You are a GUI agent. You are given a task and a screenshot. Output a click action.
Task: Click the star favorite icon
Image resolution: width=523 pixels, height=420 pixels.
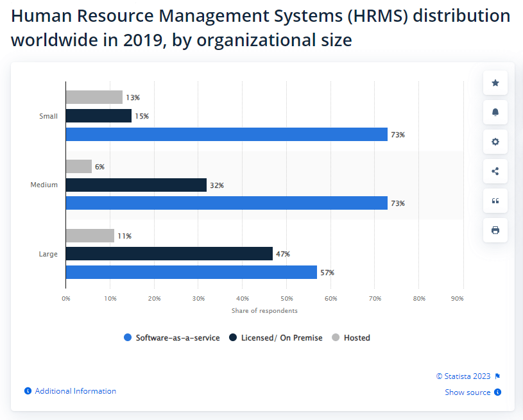(495, 83)
